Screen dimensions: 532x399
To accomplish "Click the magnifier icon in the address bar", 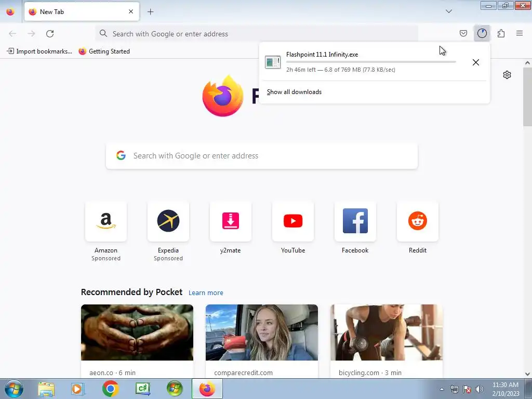I will pyautogui.click(x=103, y=33).
